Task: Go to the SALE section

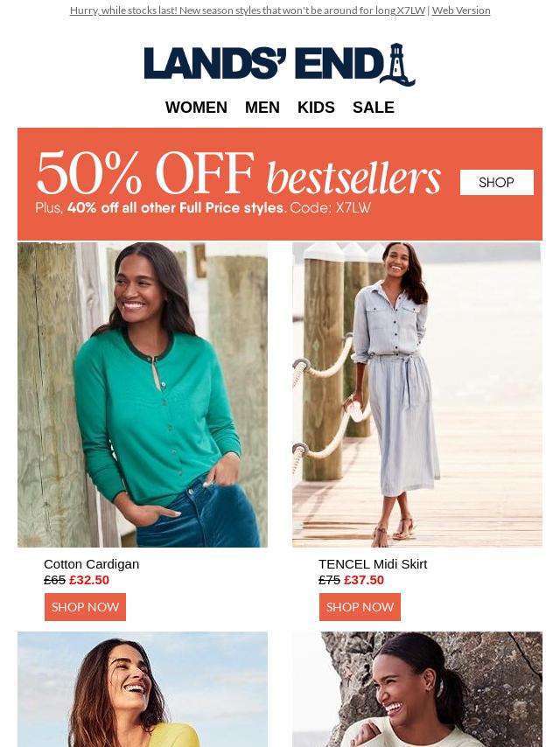Action: pos(373,108)
